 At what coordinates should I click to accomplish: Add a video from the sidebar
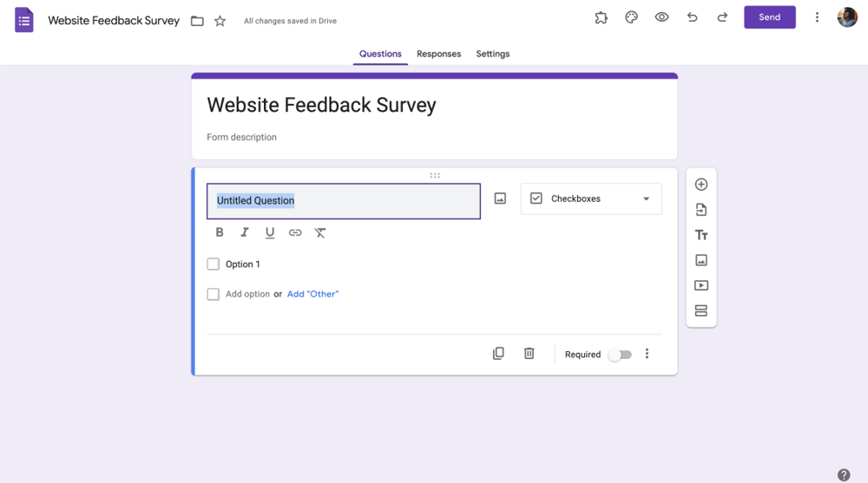click(x=701, y=285)
